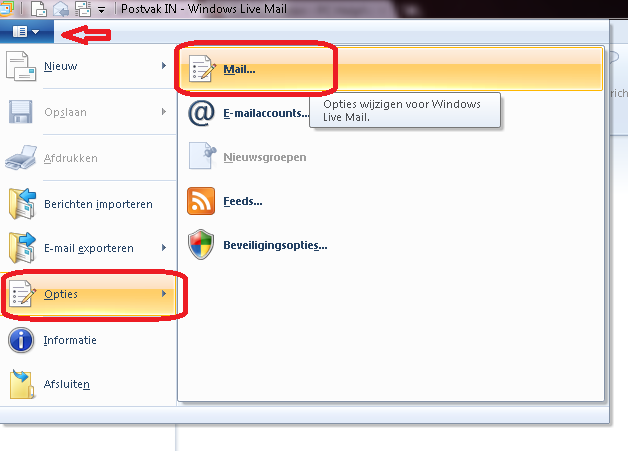Viewport: 628px width, 451px height.
Task: Click the reply envelope icon in title bar
Action: coord(61,9)
